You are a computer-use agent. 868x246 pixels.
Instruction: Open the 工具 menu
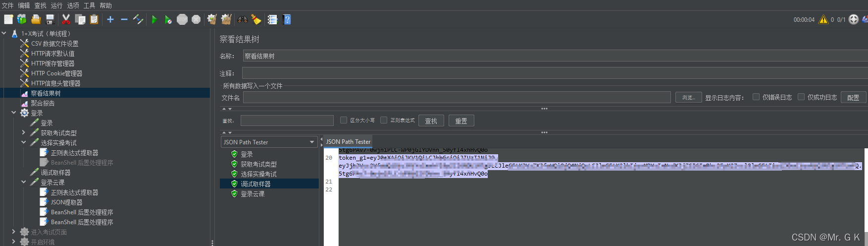[x=90, y=5]
